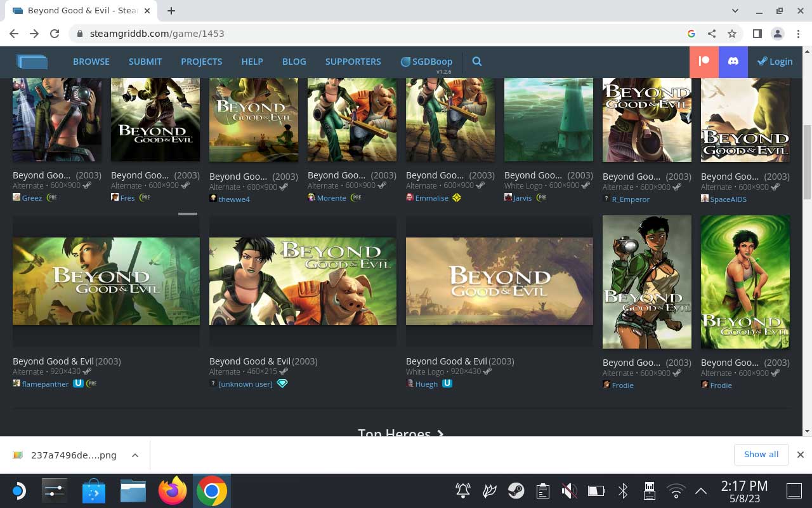This screenshot has height=508, width=812.
Task: Open the Dolphin file manager
Action: click(133, 491)
